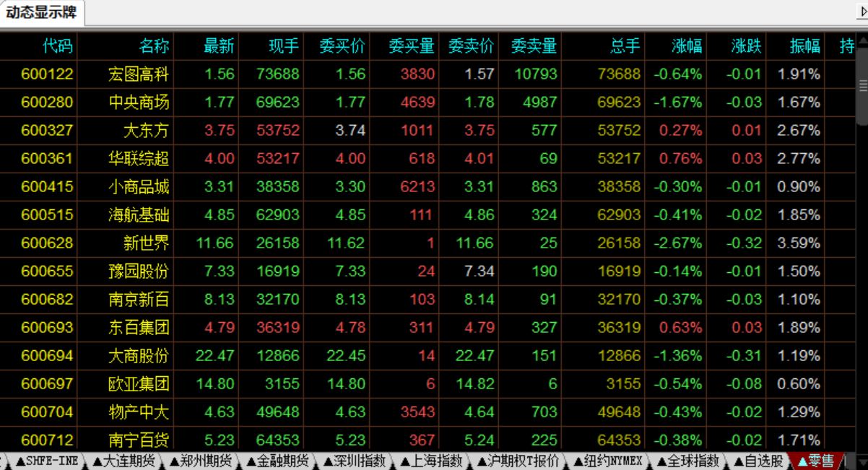Select stock name 华联综超

pos(139,159)
